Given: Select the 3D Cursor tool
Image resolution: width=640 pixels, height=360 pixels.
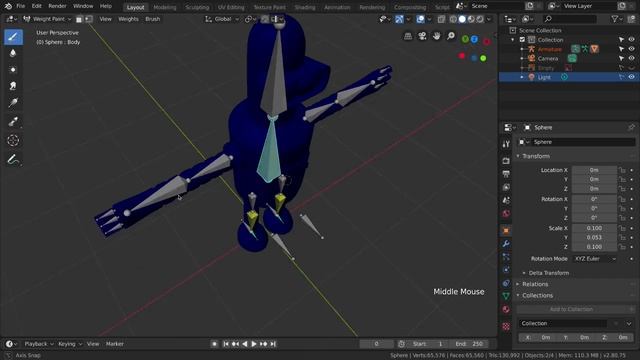Looking at the screenshot, I should [x=13, y=140].
